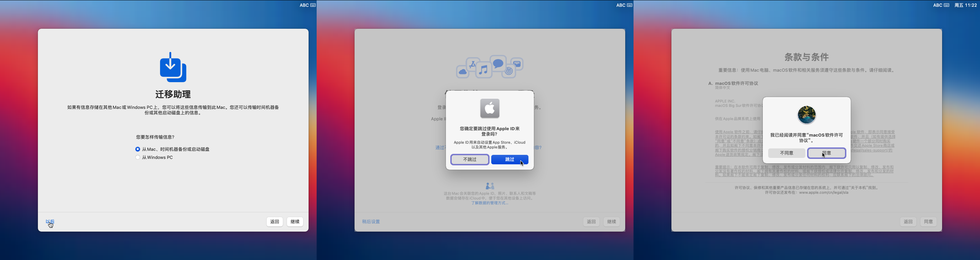This screenshot has height=260, width=980.
Task: Click the www.apple.com/cn/legal/sla text
Action: [x=824, y=193]
